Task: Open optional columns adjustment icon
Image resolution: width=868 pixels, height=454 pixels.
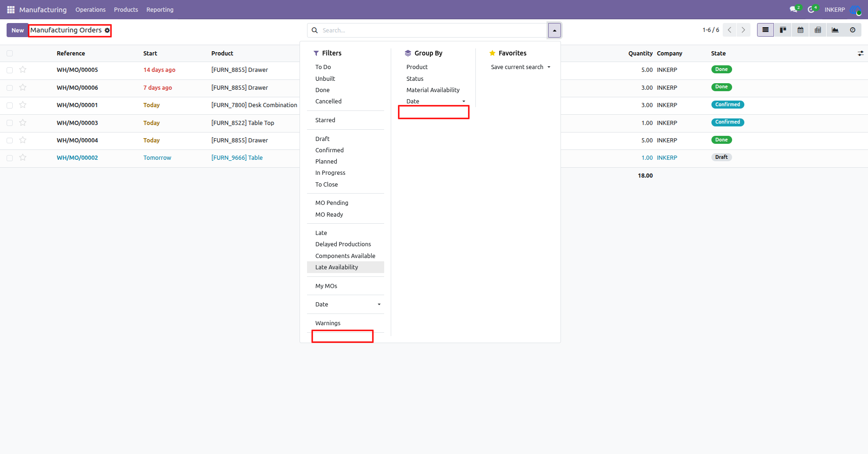Action: [x=860, y=54]
